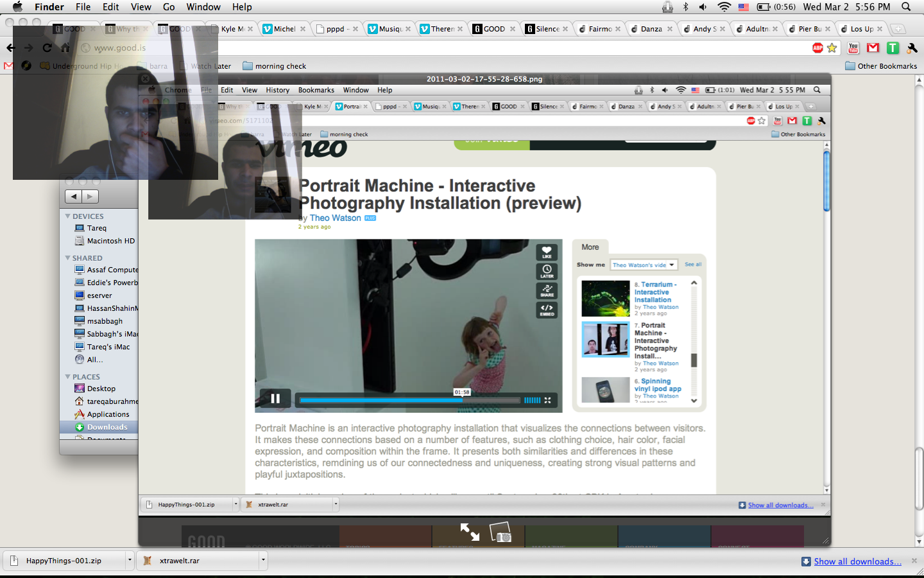Viewport: 924px width, 578px height.
Task: Click the Watch Later clock icon on video
Action: coord(547,271)
